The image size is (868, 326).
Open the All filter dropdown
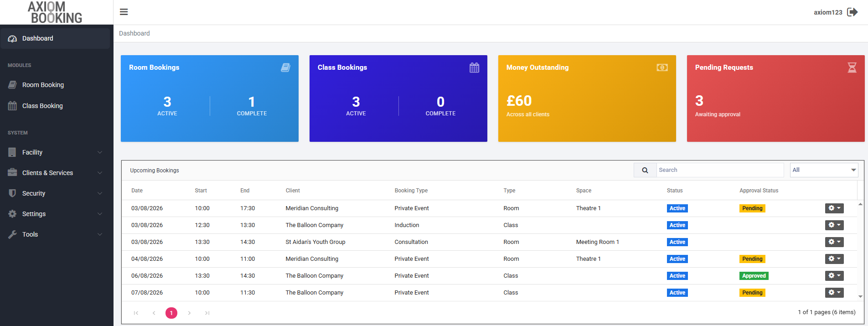(x=824, y=170)
